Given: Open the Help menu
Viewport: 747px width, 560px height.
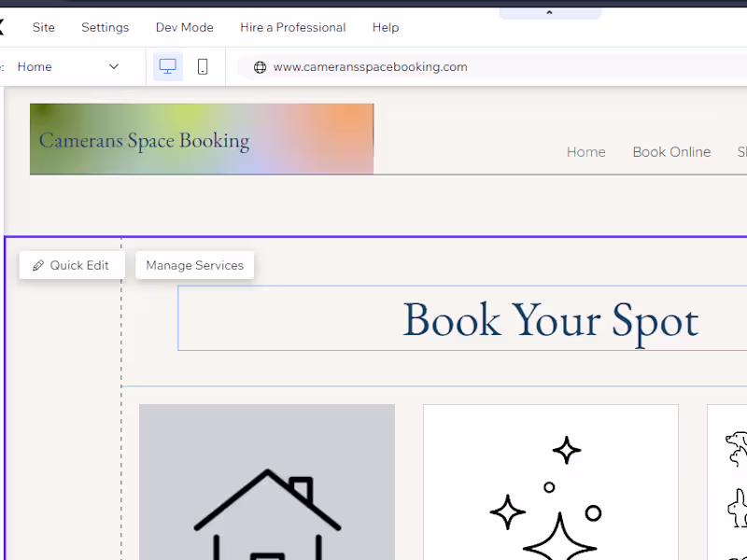Looking at the screenshot, I should pos(386,27).
